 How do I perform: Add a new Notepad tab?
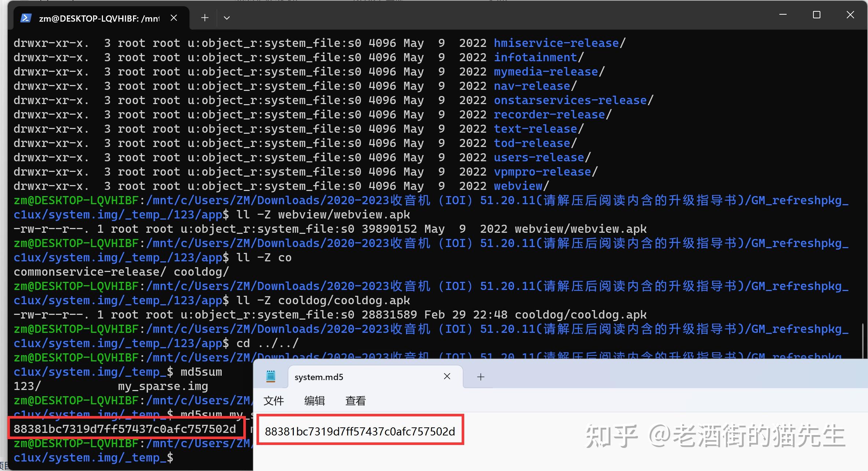[x=481, y=377]
